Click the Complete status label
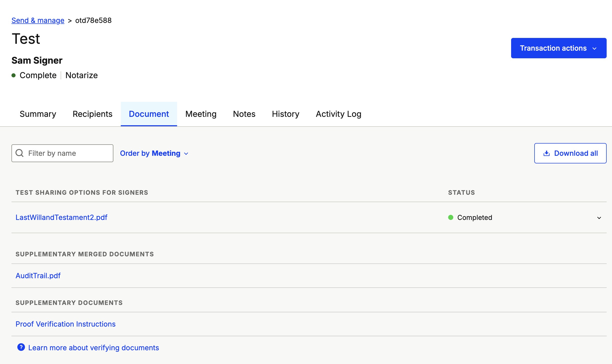Screen dimensions: 612x364 click(x=38, y=75)
